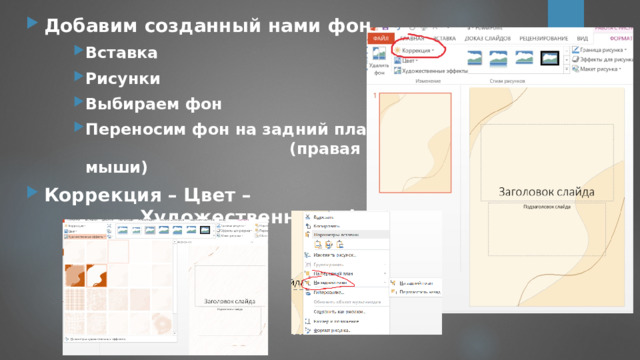Open the artistic effects options link below the gallery
The width and height of the screenshot is (640, 360).
[95, 339]
